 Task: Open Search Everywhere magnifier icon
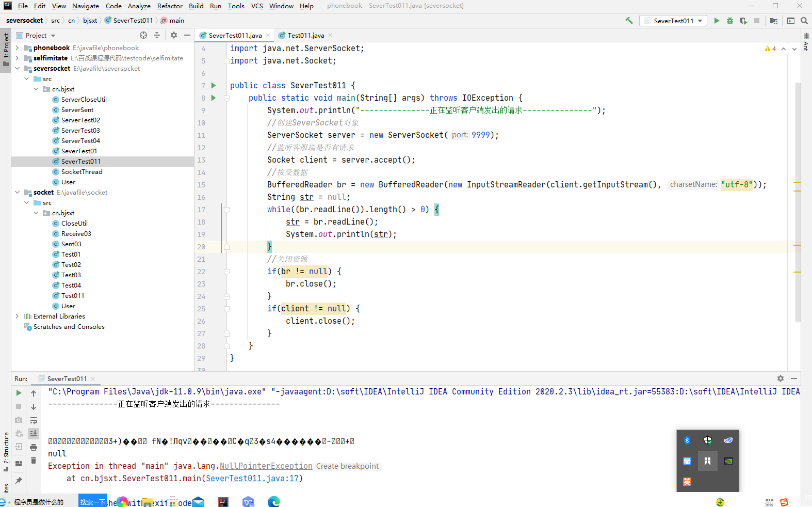click(804, 21)
